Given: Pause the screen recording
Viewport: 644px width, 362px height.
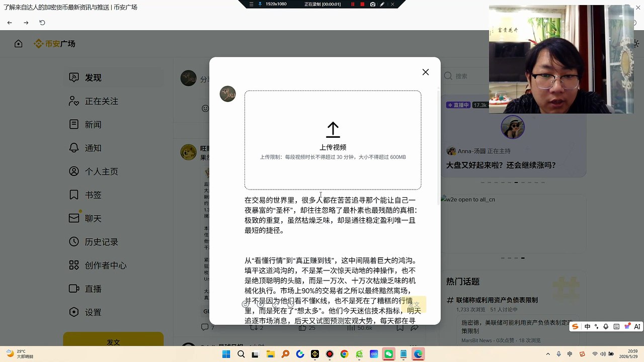Looking at the screenshot, I should pos(353,4).
